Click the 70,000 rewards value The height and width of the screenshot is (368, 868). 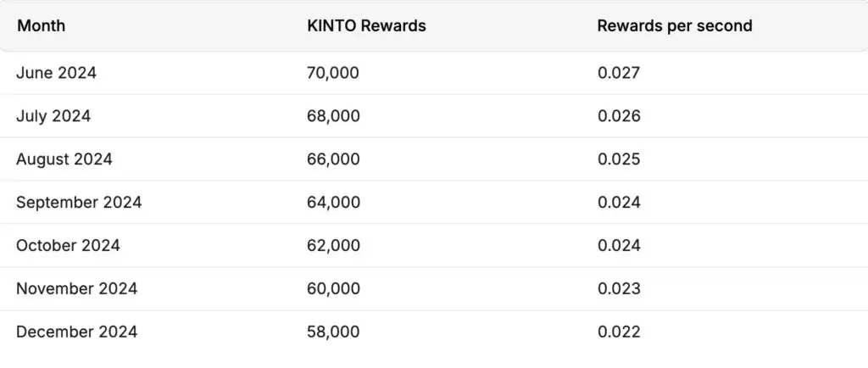click(x=333, y=73)
